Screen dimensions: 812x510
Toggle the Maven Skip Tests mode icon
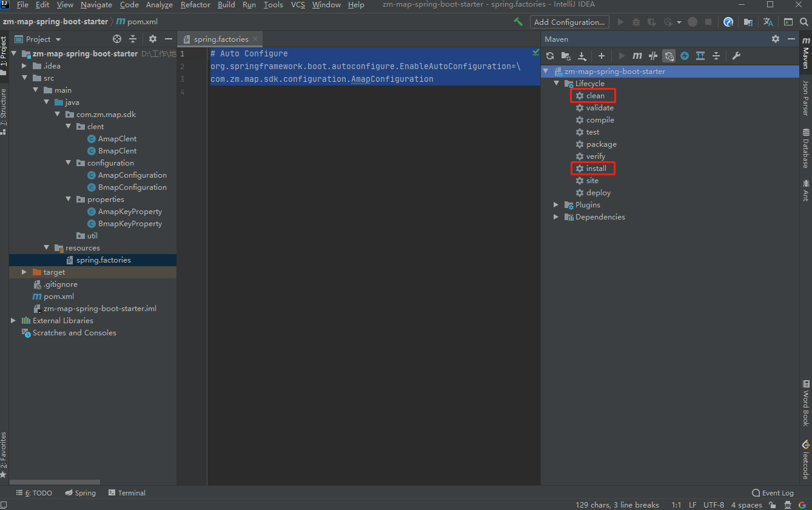(x=653, y=56)
